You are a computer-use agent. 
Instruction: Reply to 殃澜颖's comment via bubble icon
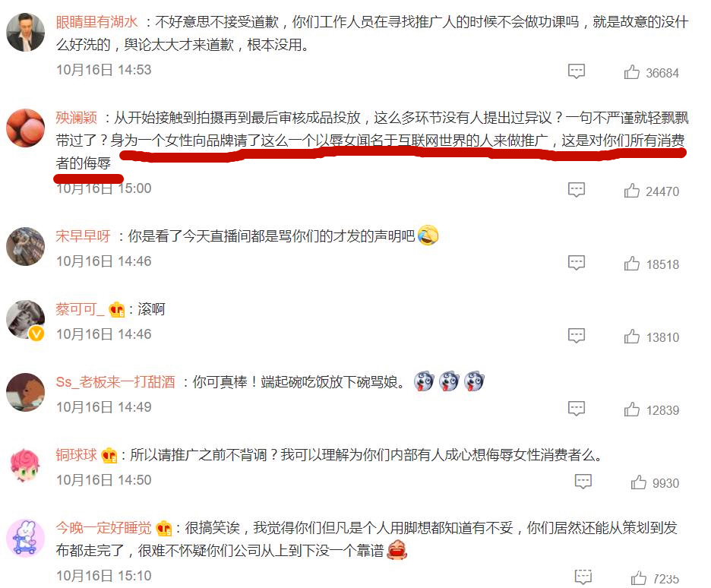(577, 189)
